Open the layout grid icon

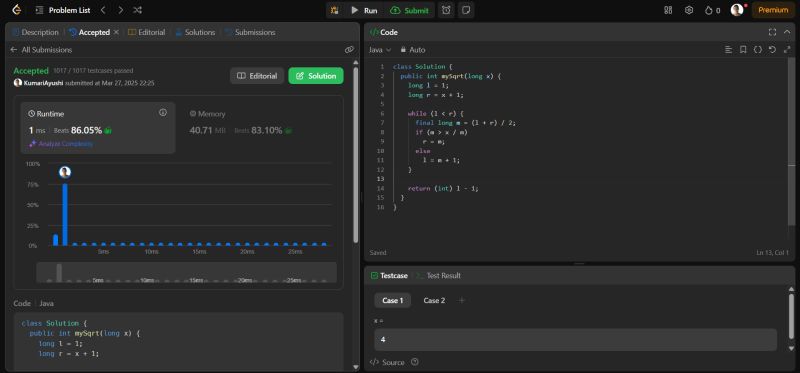(x=668, y=10)
